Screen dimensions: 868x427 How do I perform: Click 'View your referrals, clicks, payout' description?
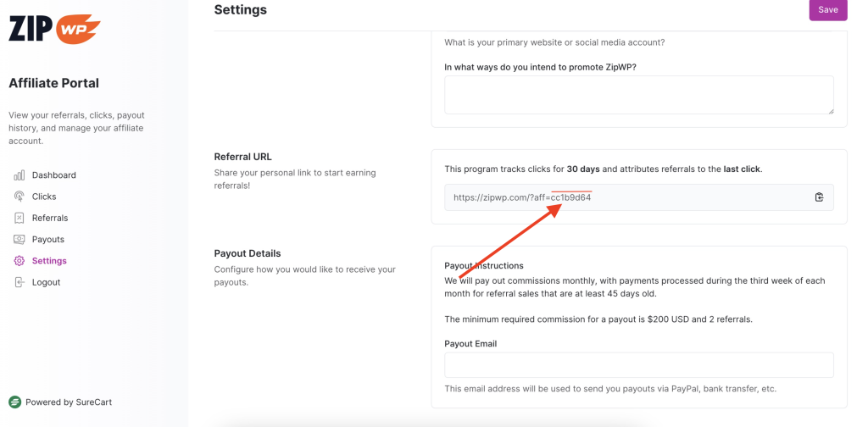(76, 128)
